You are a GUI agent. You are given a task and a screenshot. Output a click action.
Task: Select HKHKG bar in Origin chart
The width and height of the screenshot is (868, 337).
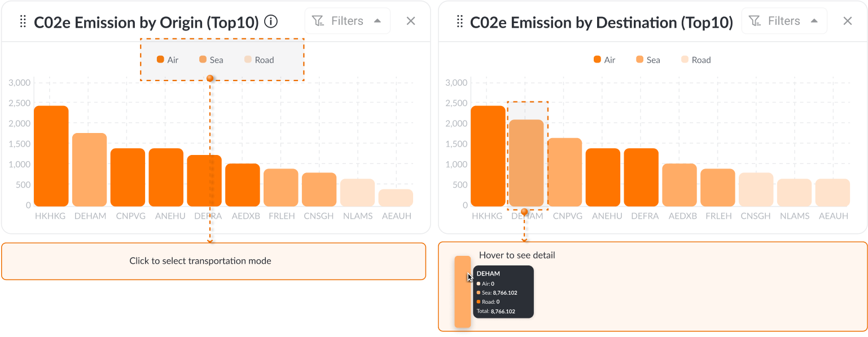pyautogui.click(x=51, y=156)
